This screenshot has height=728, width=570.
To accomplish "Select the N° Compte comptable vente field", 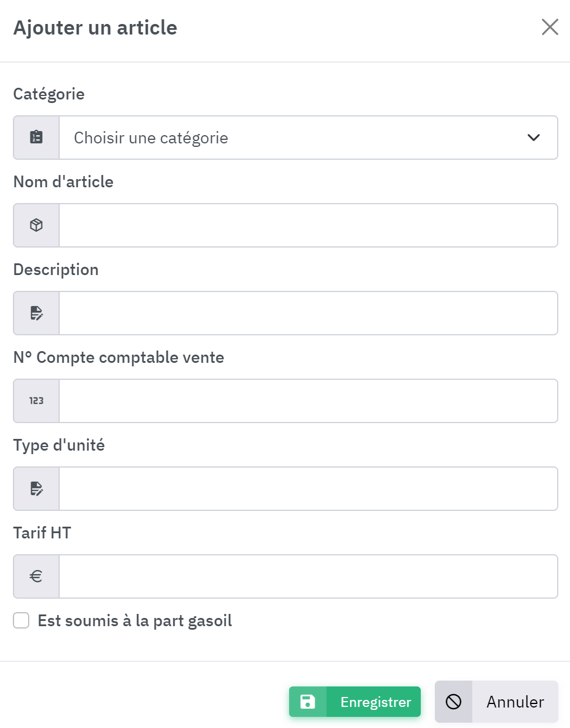I will click(308, 401).
